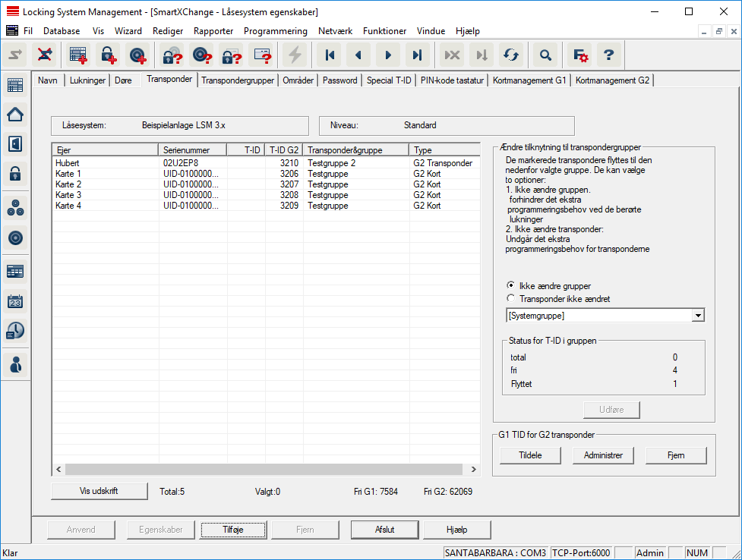The height and width of the screenshot is (560, 742).
Task: Open the Programmering menu
Action: [275, 31]
